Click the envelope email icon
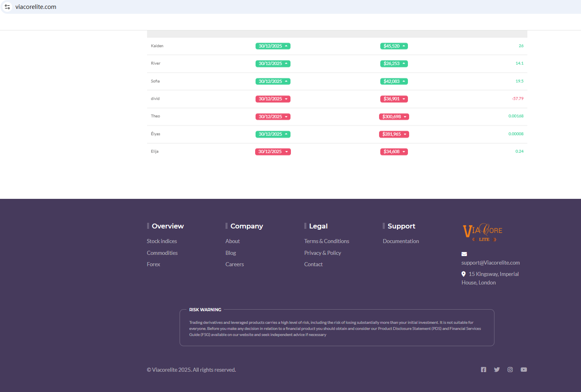Image resolution: width=581 pixels, height=392 pixels. pyautogui.click(x=464, y=254)
